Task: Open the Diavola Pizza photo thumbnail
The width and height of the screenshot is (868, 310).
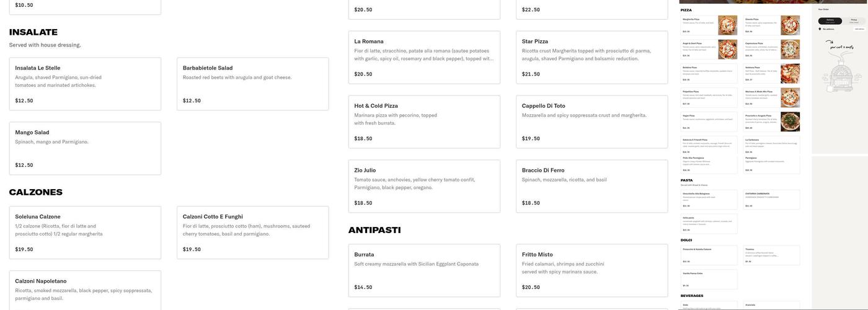Action: (790, 25)
